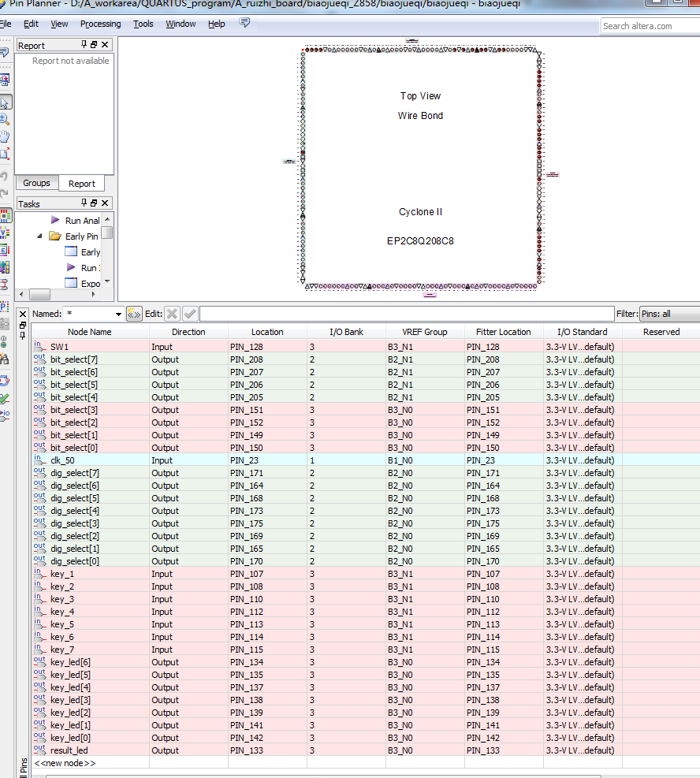Select the clk_50 node row
Screen dimensions: 700x778
[366, 460]
